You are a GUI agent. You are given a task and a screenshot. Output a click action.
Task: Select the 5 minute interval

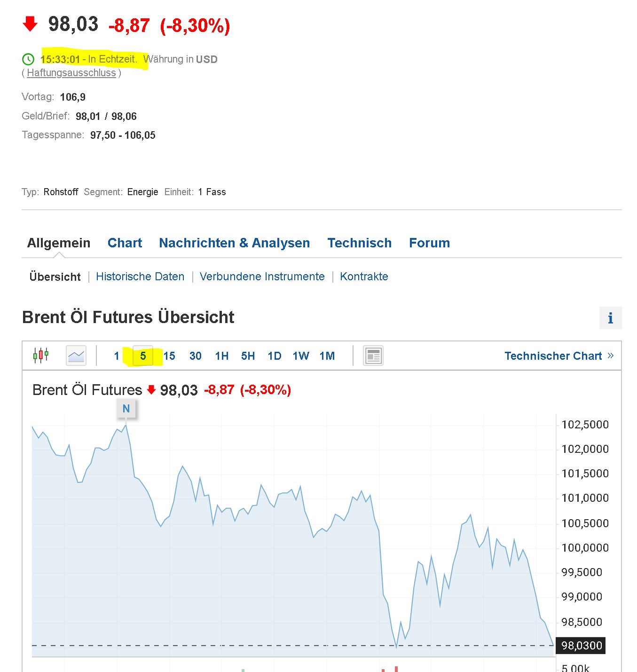(x=143, y=356)
